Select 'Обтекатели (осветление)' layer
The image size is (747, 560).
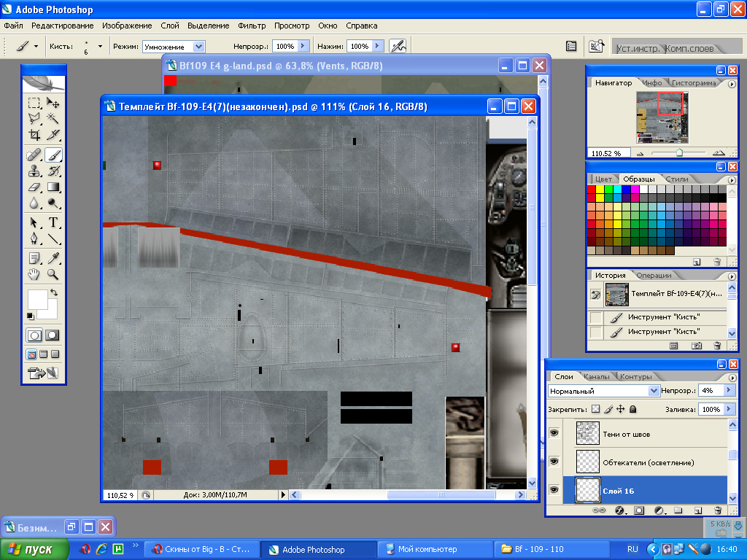(648, 462)
